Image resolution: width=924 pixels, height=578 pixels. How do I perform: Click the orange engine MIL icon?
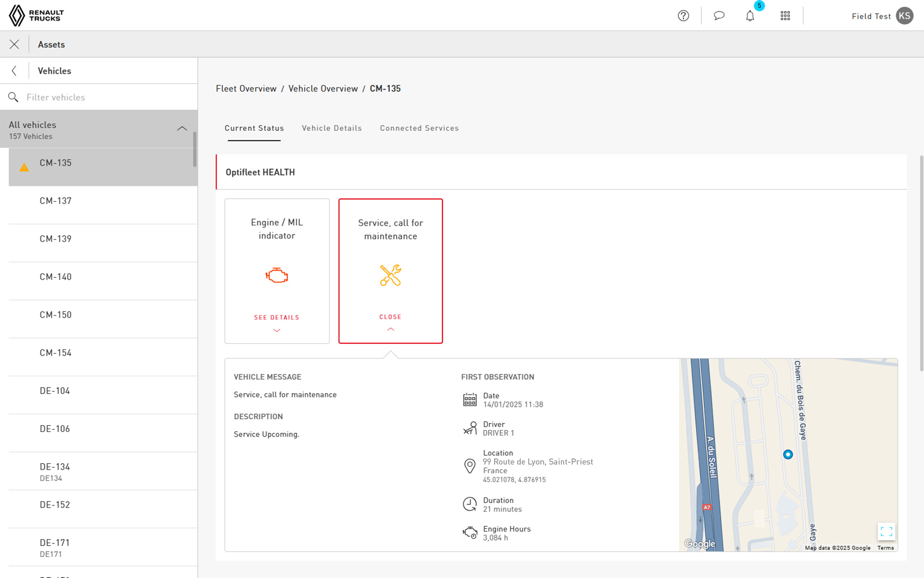pyautogui.click(x=277, y=275)
